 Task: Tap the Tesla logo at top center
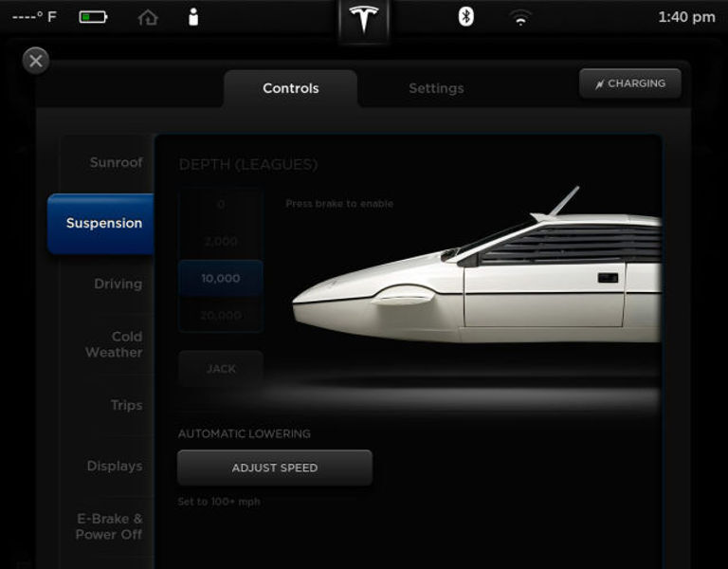tap(363, 19)
